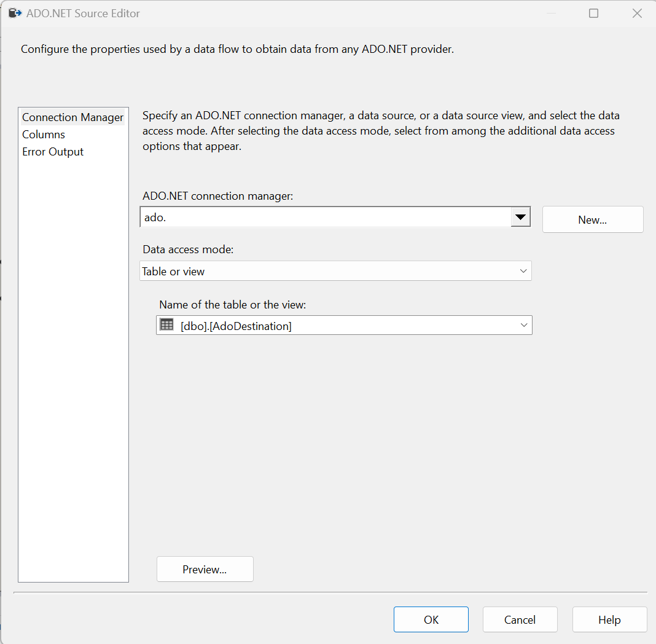Expand the table or view name dropdown
The image size is (656, 644).
(x=523, y=324)
